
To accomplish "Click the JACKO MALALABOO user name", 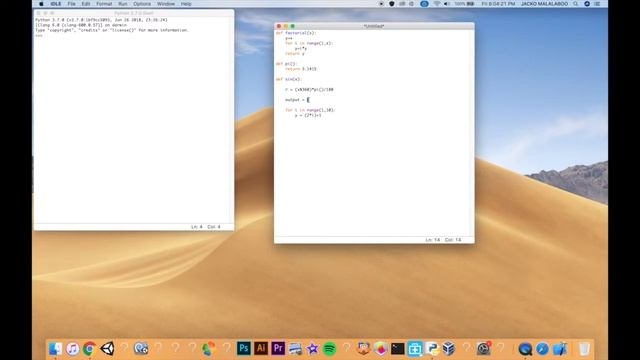I will pyautogui.click(x=544, y=4).
